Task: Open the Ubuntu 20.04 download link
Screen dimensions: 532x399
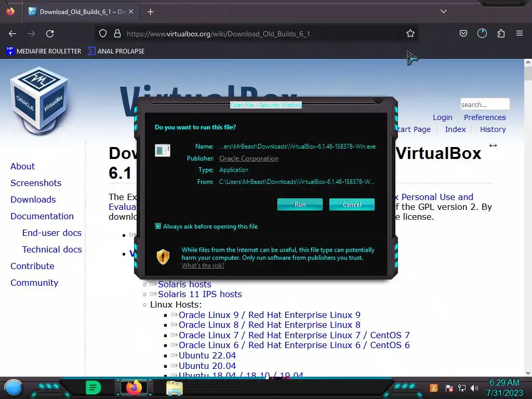Action: (207, 366)
